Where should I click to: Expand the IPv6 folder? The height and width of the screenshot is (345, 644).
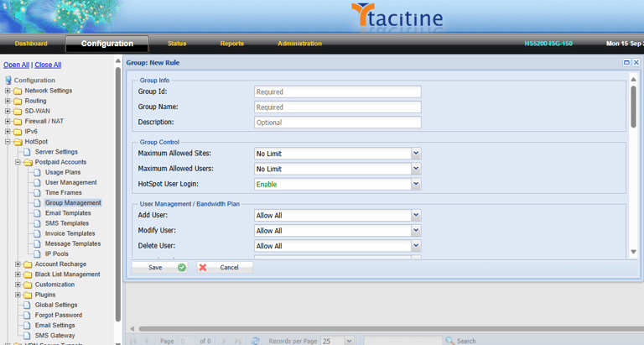8,132
